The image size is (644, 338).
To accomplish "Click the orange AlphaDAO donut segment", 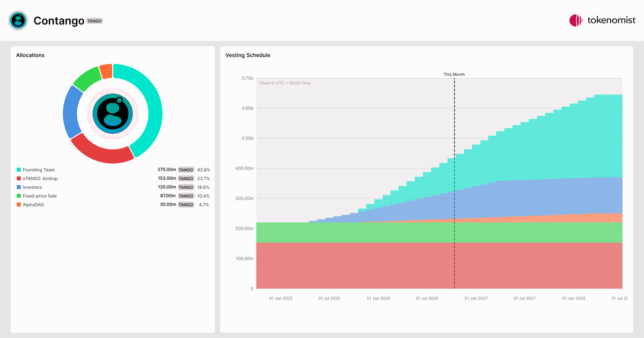I will [x=106, y=71].
